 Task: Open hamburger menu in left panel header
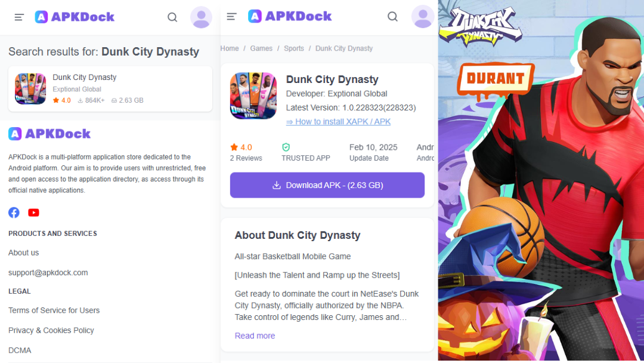19,17
